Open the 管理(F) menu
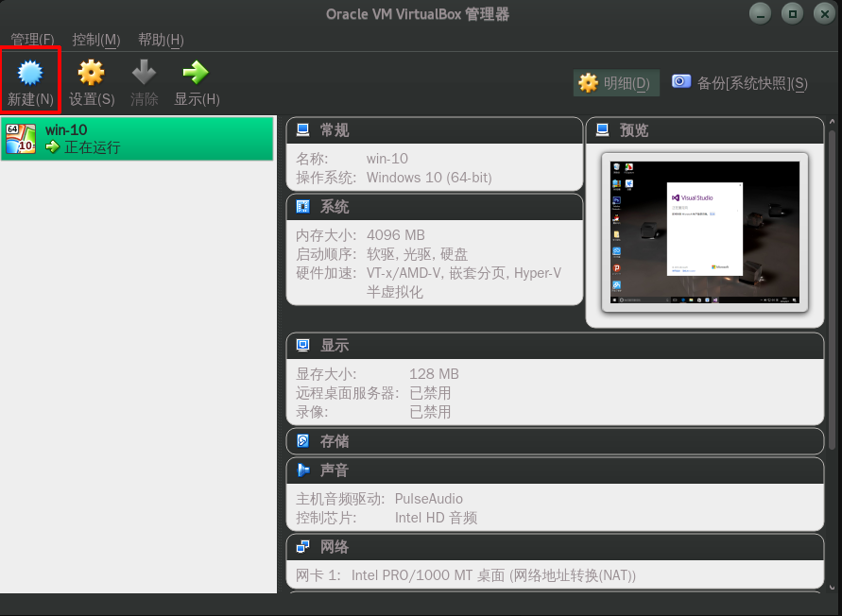The height and width of the screenshot is (616, 842). pyautogui.click(x=32, y=40)
